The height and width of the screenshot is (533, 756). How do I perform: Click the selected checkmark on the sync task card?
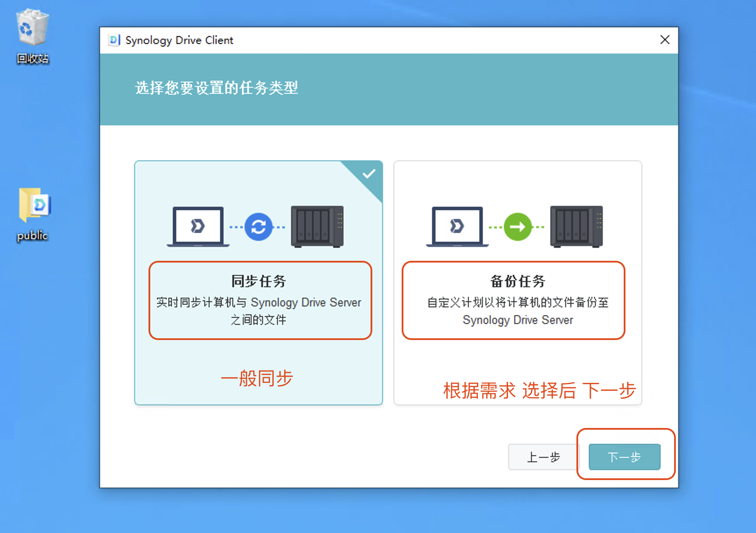[369, 174]
